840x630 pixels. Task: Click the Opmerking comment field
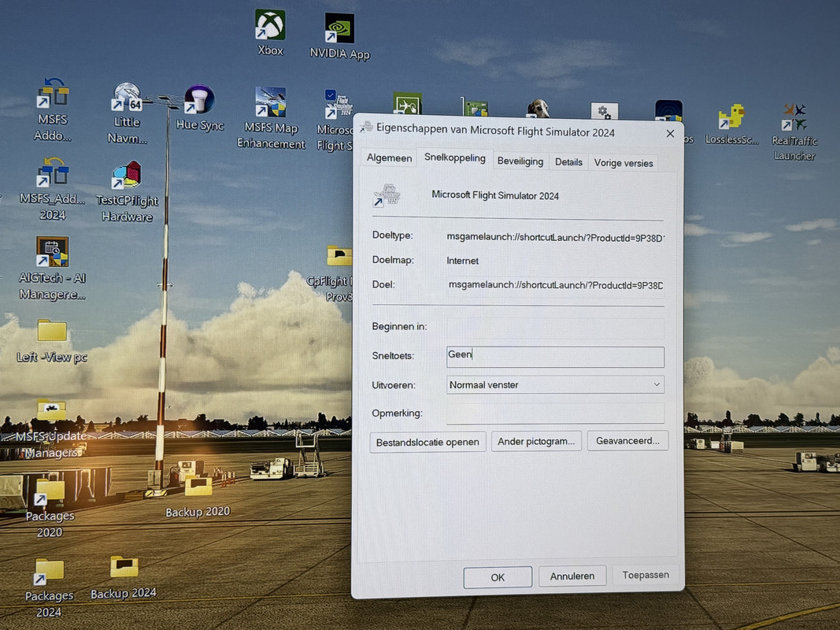[556, 413]
